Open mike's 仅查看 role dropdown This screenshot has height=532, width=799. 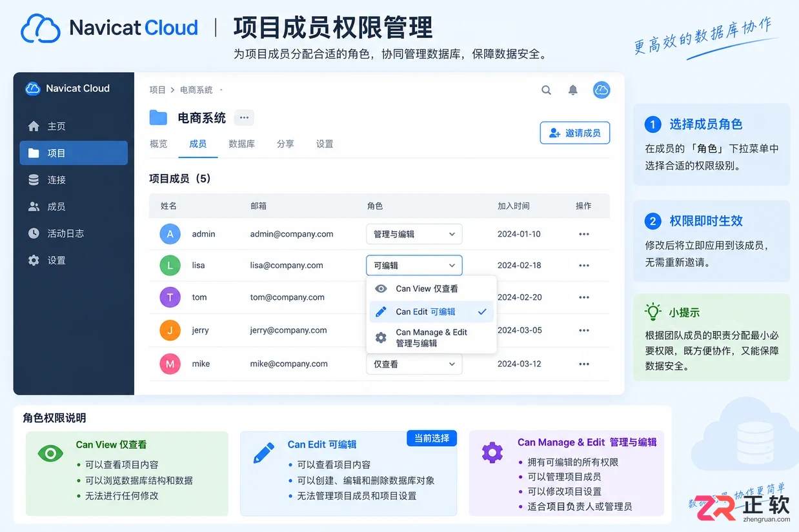[414, 364]
